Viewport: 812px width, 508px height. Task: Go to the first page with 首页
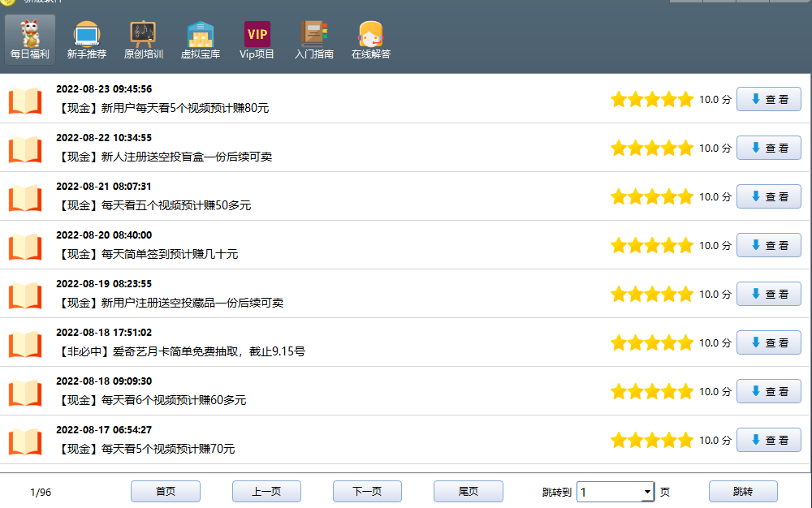click(166, 492)
